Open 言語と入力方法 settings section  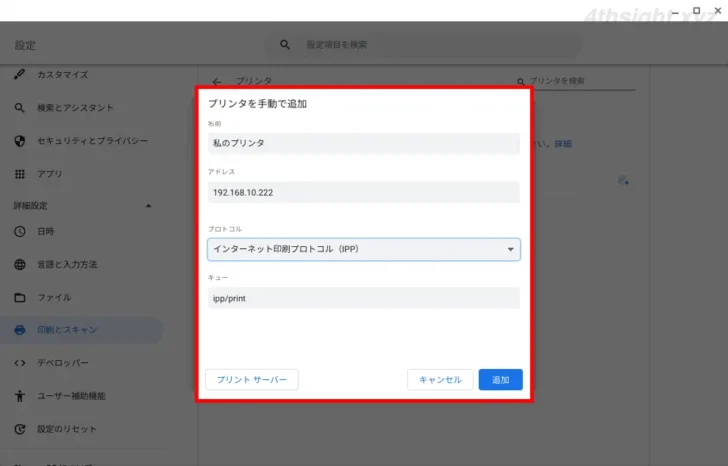(67, 265)
